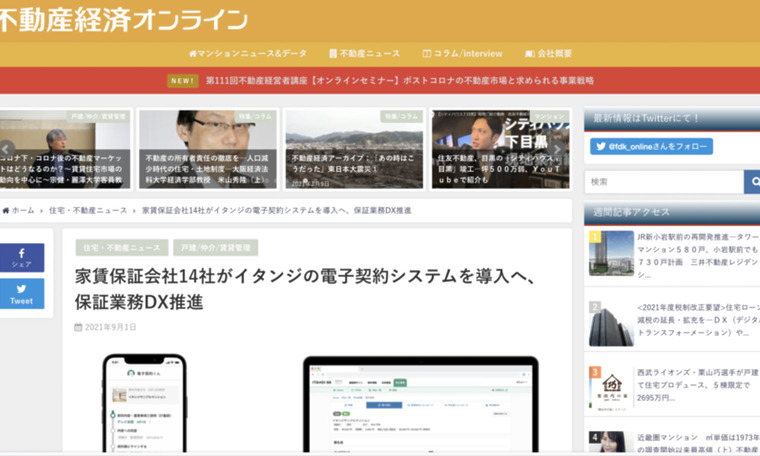
Task: Open the マンションニュース&データ menu
Action: point(247,53)
